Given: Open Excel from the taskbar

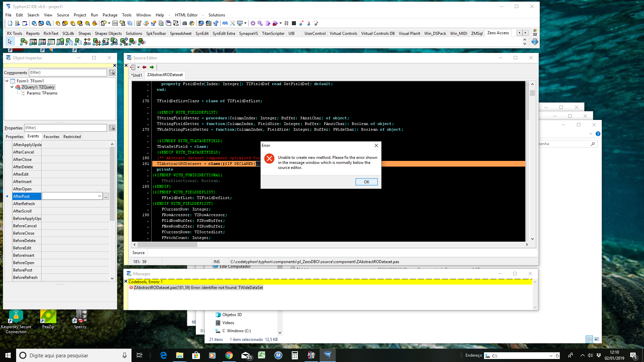Looking at the screenshot, I should click(x=262, y=355).
